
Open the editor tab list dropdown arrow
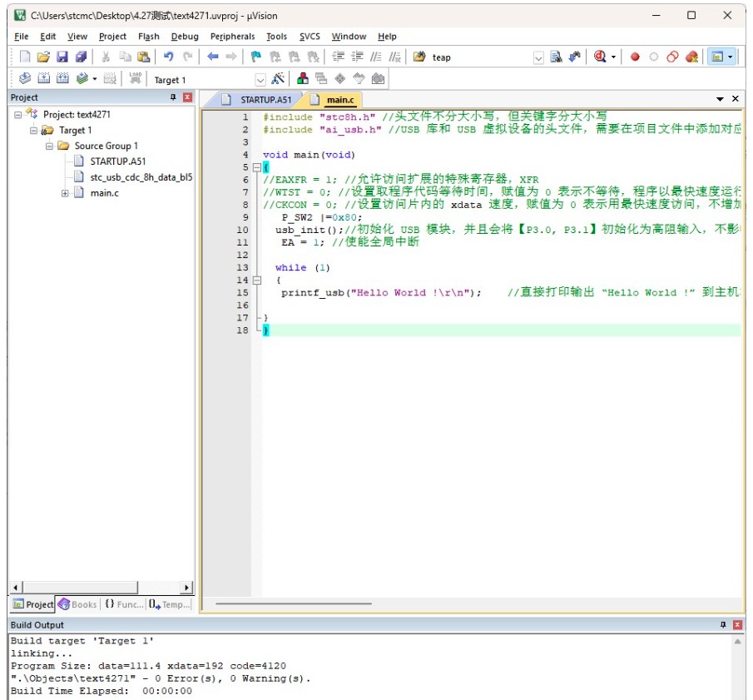pos(720,99)
